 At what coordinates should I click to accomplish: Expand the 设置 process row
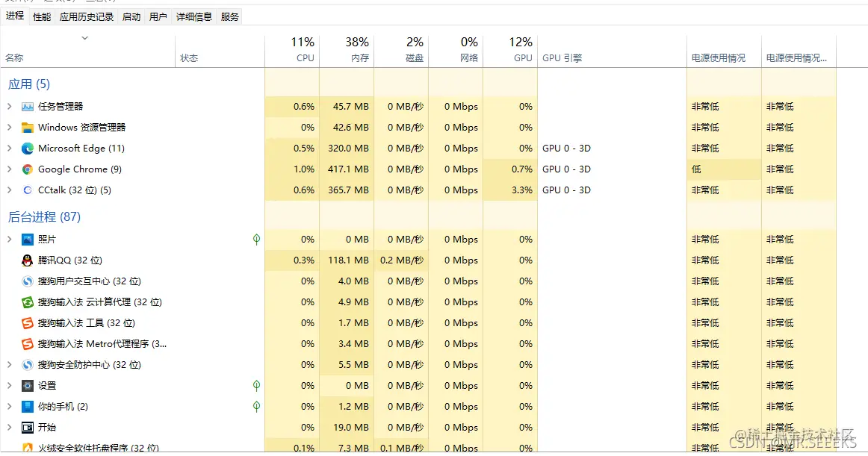tap(10, 386)
